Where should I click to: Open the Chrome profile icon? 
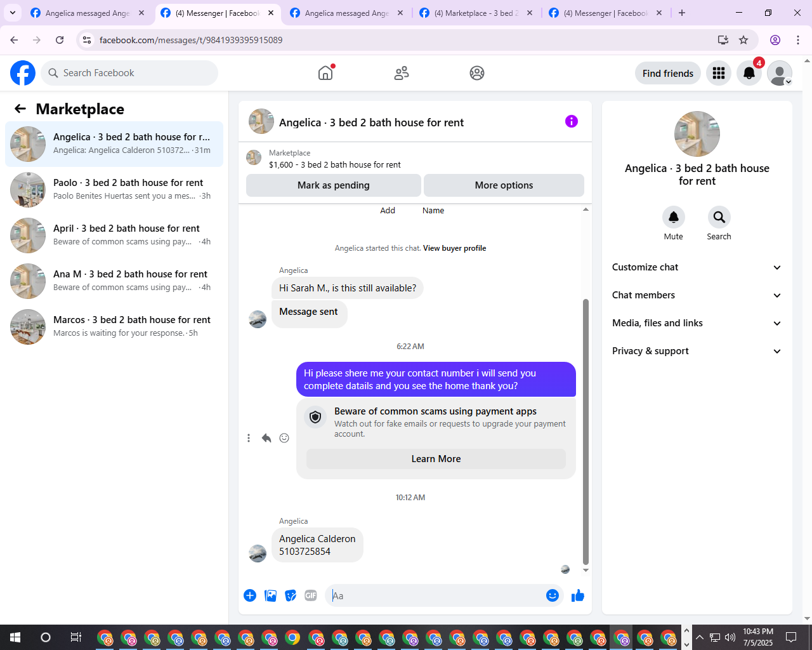pos(775,40)
